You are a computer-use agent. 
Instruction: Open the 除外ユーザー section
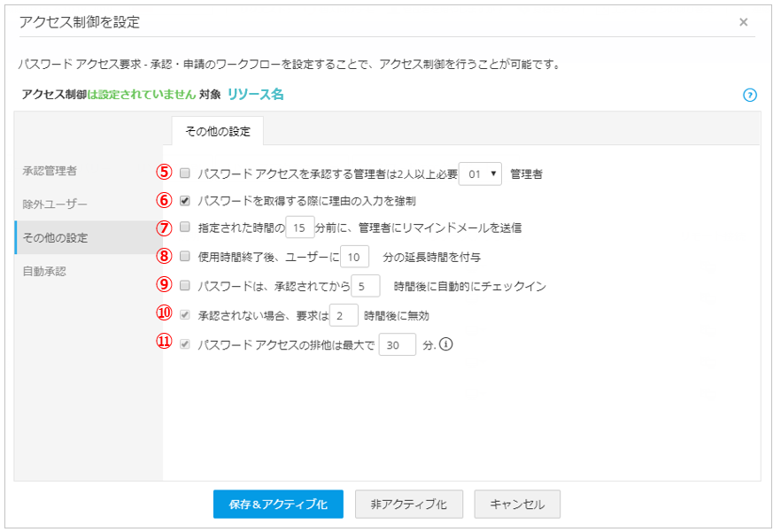pos(56,204)
